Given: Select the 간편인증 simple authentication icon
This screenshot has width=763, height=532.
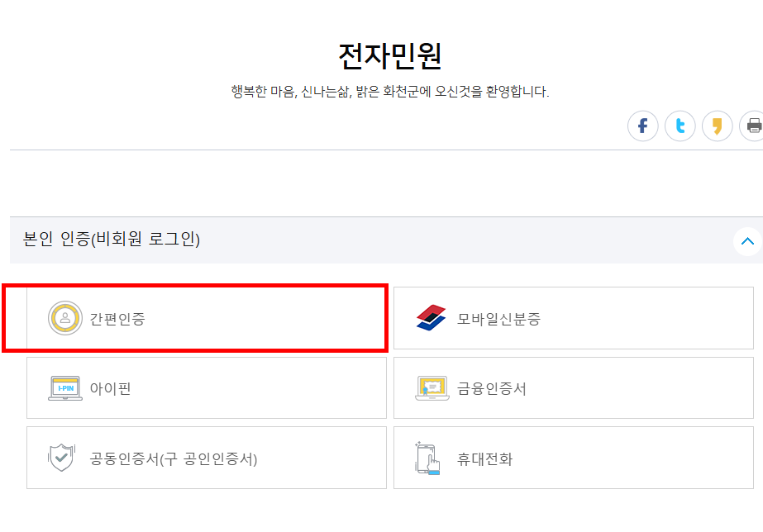Looking at the screenshot, I should tap(64, 318).
